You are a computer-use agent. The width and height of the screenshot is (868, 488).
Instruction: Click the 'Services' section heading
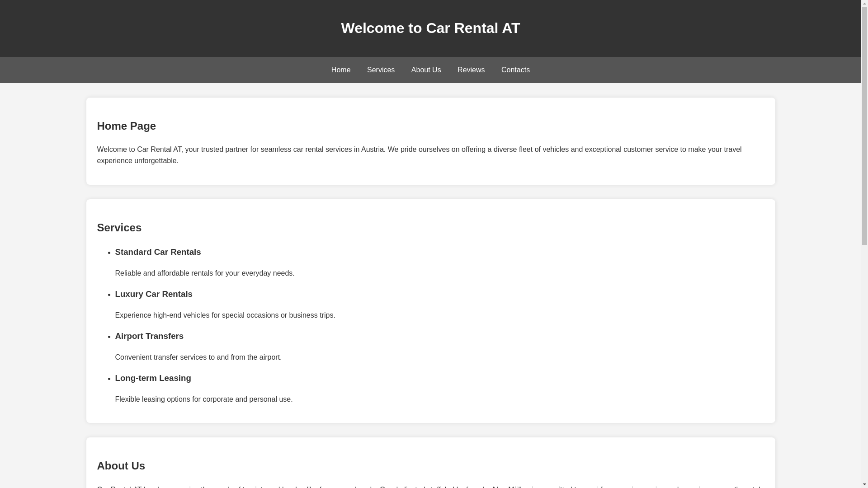pyautogui.click(x=119, y=228)
